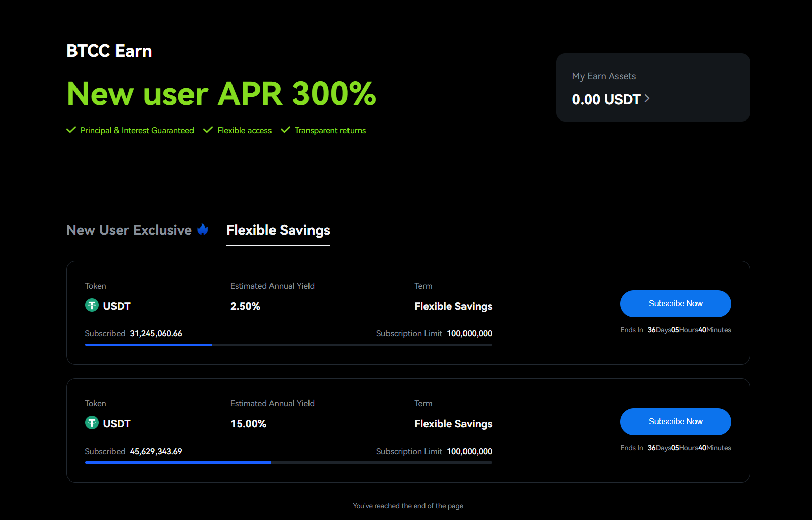Click the checkmark next to Transparent returns
The width and height of the screenshot is (812, 520).
[285, 130]
